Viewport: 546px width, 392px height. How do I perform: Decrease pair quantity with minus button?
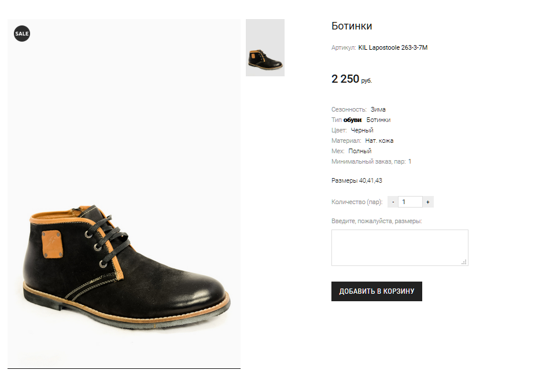[x=393, y=202]
